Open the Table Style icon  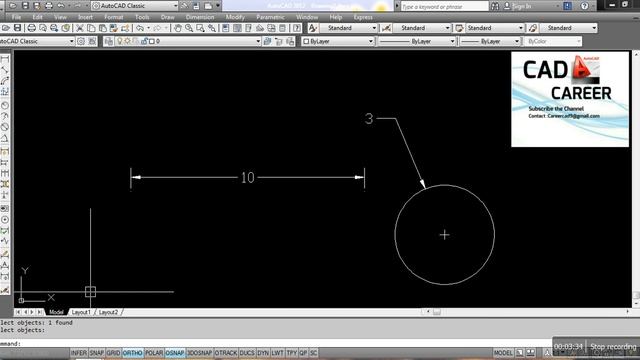(x=459, y=28)
